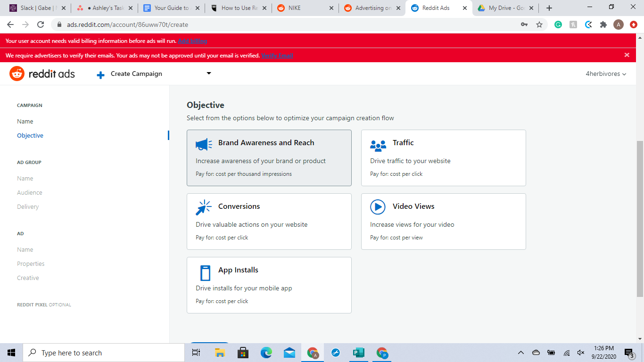
Task: Switch to the Ashley's Tasks tab
Action: click(x=105, y=8)
